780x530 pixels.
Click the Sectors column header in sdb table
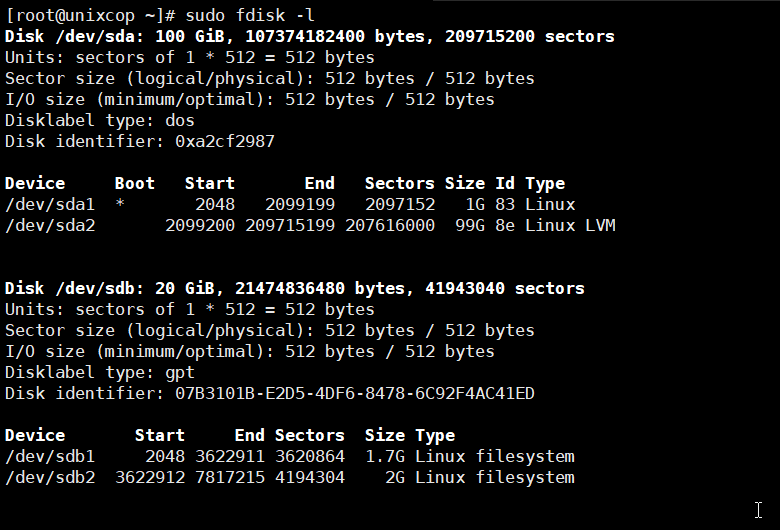(309, 435)
